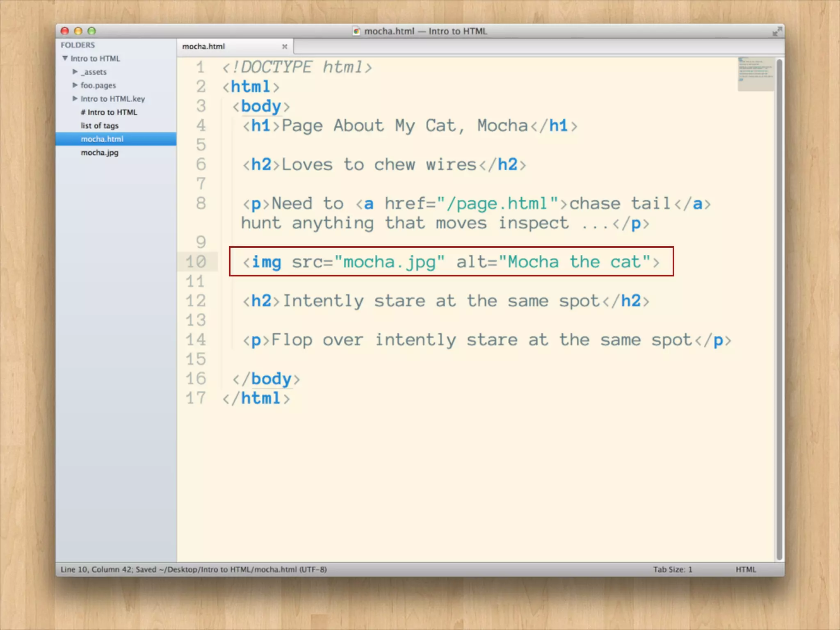The height and width of the screenshot is (630, 840).
Task: Open the 'list of tags' file
Action: [100, 126]
